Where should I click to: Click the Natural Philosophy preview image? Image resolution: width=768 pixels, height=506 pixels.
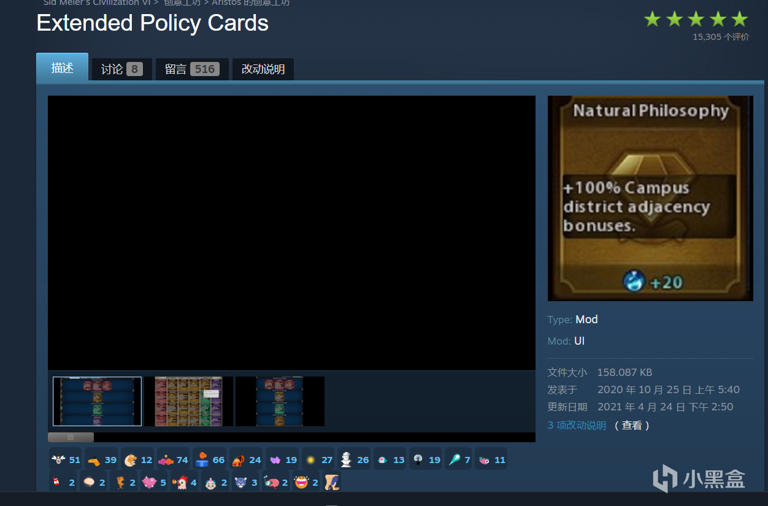pyautogui.click(x=650, y=198)
